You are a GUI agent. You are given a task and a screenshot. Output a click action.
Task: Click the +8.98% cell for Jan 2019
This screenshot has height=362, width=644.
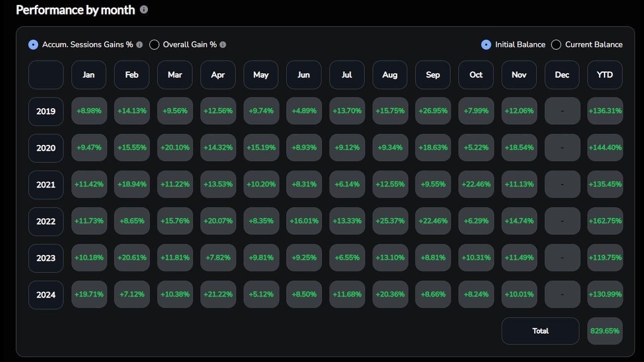tap(89, 111)
